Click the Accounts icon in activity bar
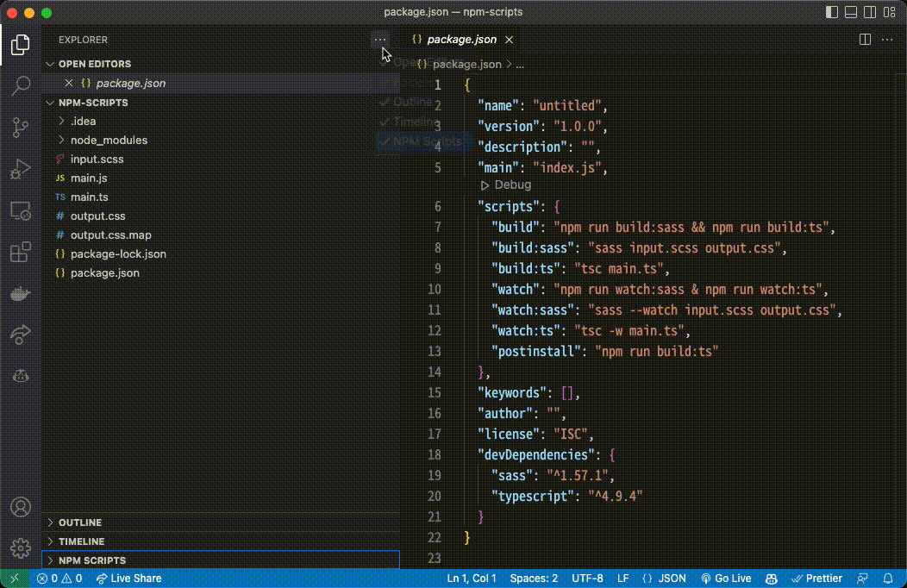907x588 pixels. (x=21, y=507)
